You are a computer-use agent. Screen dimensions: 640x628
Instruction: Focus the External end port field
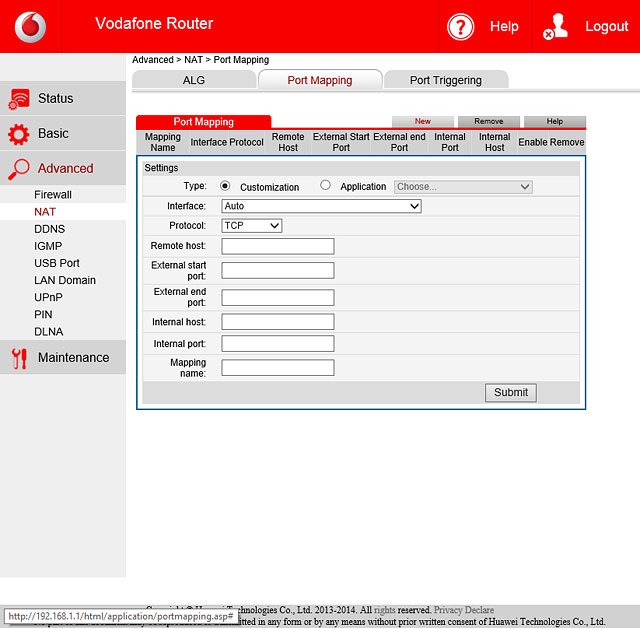tap(278, 297)
